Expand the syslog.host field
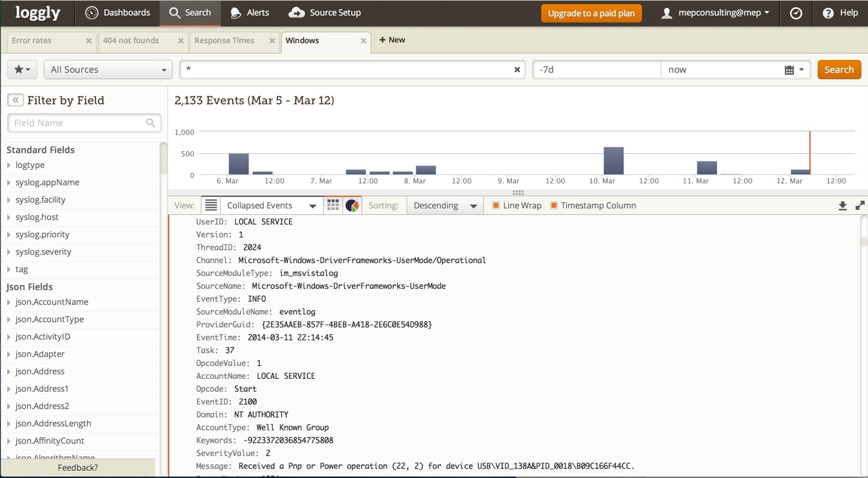This screenshot has width=868, height=478. click(37, 217)
